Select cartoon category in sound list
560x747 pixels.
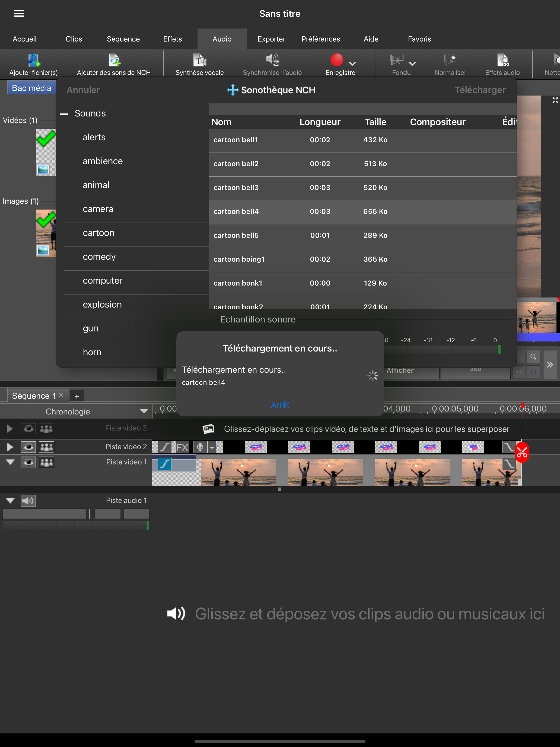pyautogui.click(x=136, y=233)
